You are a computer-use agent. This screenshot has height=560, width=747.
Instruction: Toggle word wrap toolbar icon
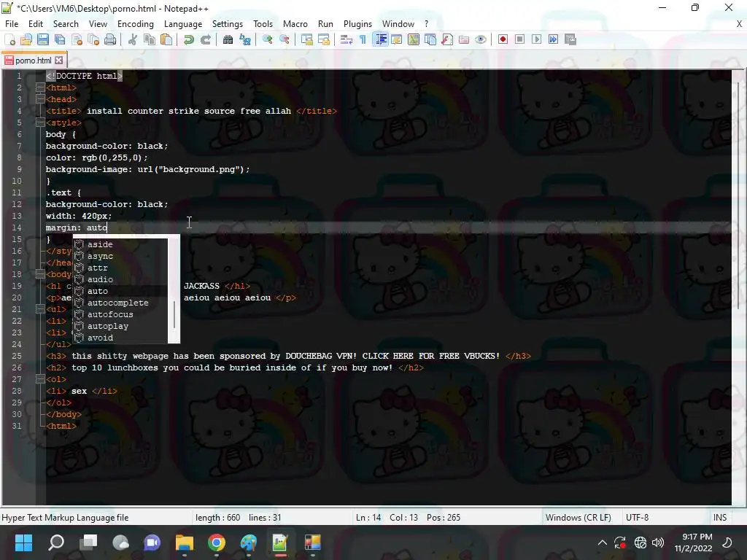pos(347,39)
